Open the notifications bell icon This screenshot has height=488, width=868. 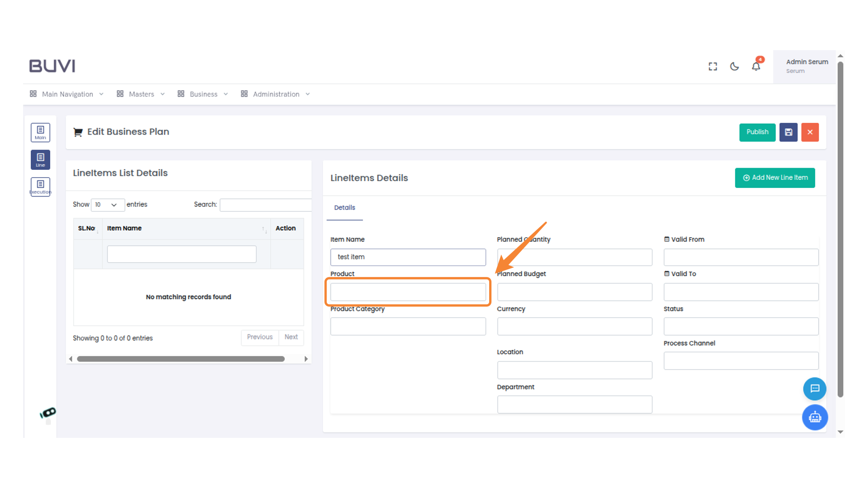coord(756,66)
